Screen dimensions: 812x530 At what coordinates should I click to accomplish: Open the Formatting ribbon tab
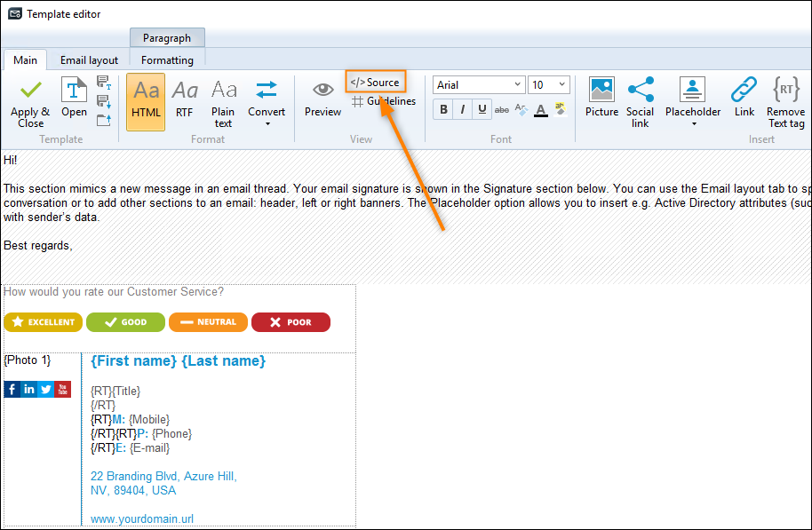pyautogui.click(x=167, y=59)
